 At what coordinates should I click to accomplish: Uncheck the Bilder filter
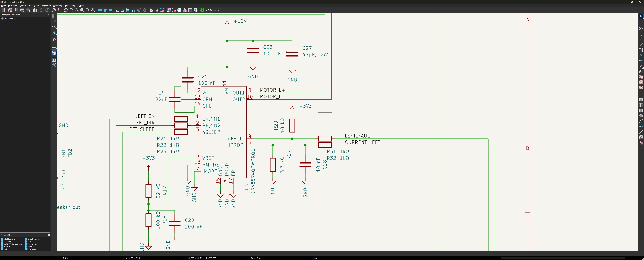click(x=26, y=246)
